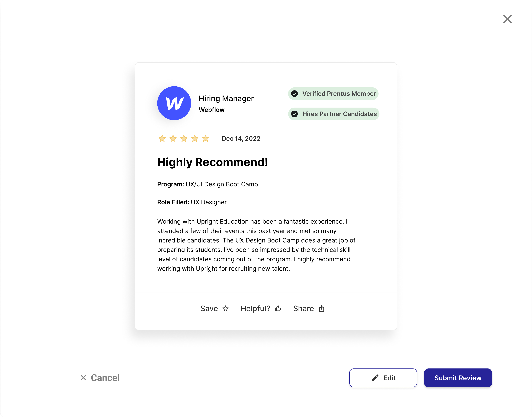532x417 pixels.
Task: Close the preview with top-right X
Action: (507, 19)
